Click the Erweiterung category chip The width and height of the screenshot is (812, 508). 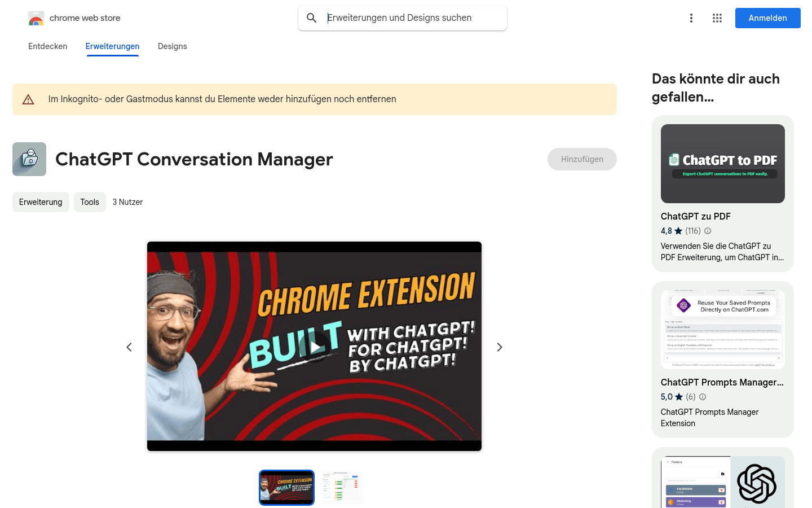click(x=41, y=202)
